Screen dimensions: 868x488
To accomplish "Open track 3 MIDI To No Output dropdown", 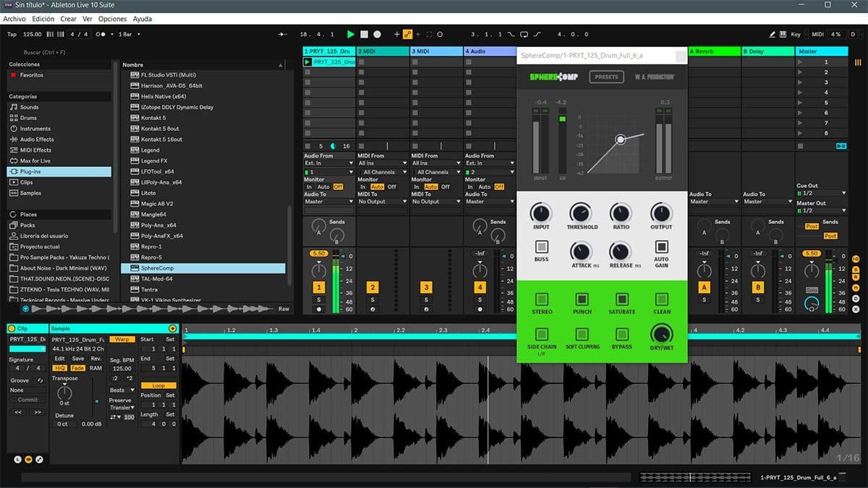I will point(436,202).
